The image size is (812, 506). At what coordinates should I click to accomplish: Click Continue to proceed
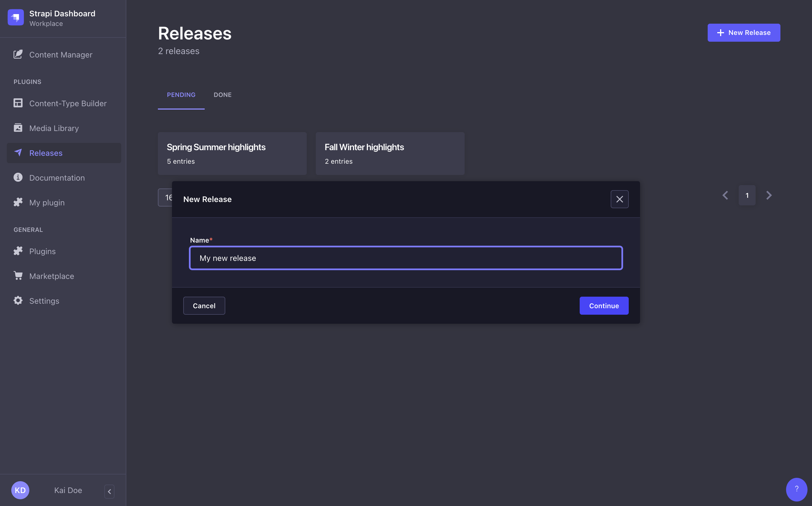pyautogui.click(x=604, y=305)
